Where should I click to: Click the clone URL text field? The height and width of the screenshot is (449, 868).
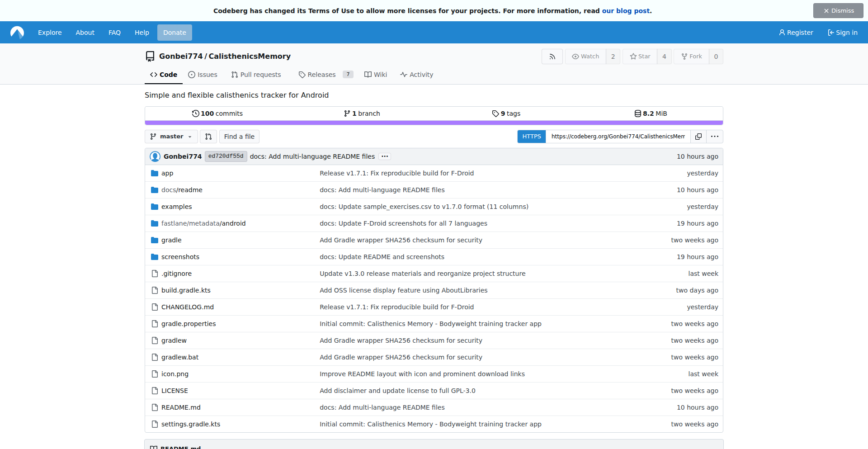point(618,137)
